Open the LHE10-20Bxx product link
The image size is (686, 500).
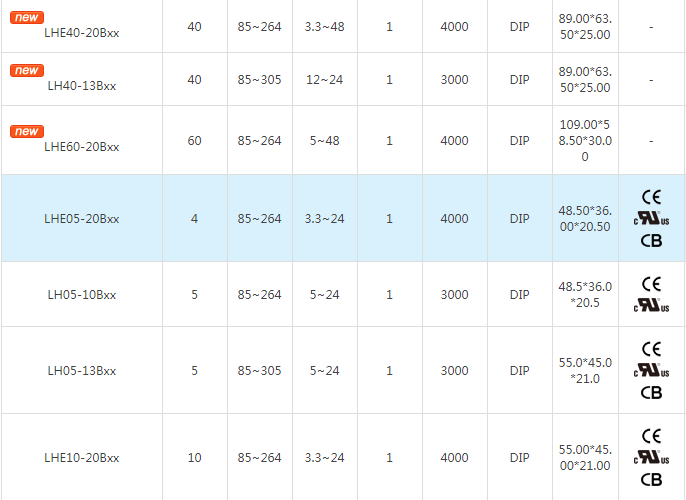click(x=82, y=458)
